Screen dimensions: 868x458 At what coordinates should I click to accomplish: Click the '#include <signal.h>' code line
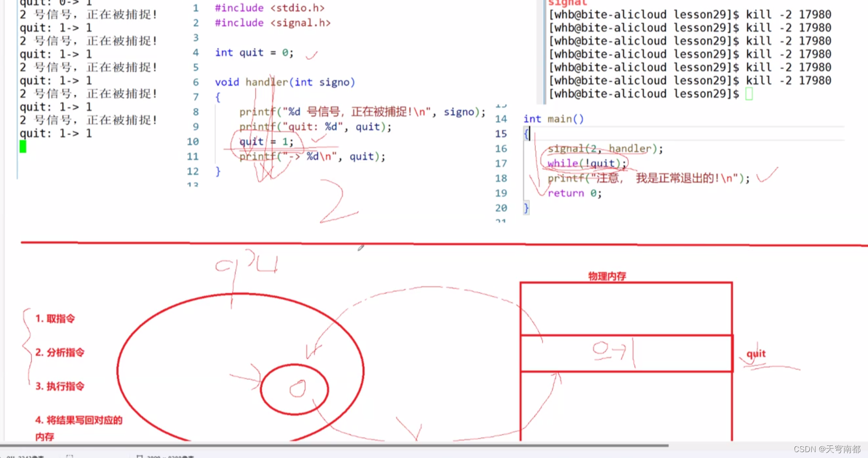click(273, 22)
